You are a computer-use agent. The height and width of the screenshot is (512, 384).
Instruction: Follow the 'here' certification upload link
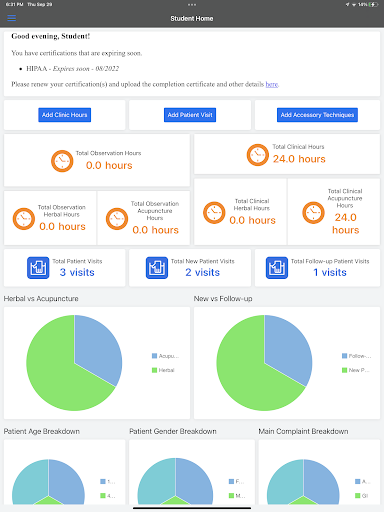pyautogui.click(x=272, y=84)
